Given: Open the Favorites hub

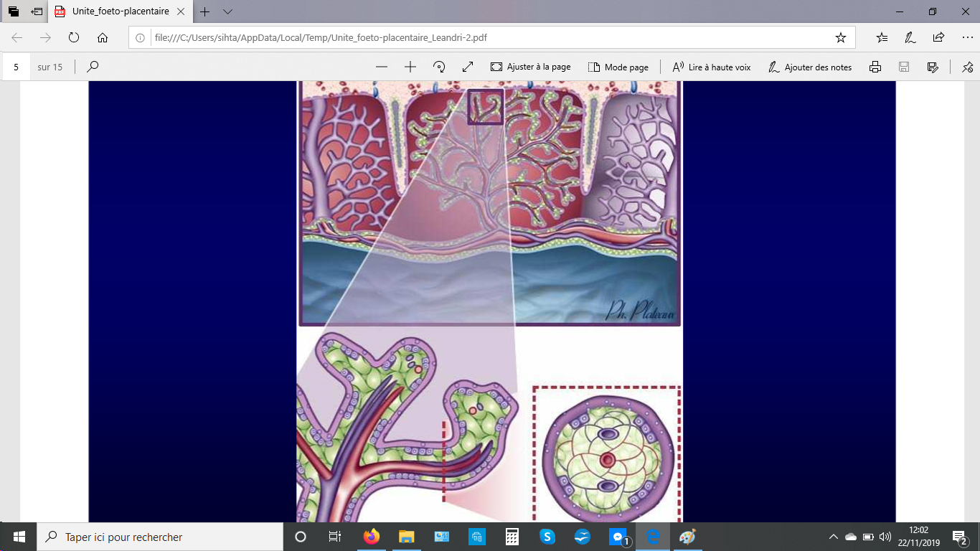Looking at the screenshot, I should click(882, 37).
